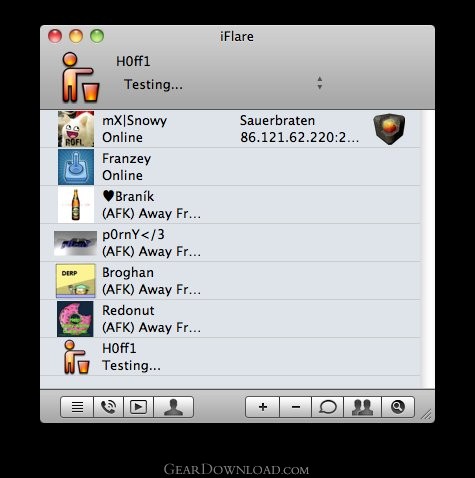Select the mX|Snowy friend name
The image size is (475, 478).
pyautogui.click(x=134, y=121)
